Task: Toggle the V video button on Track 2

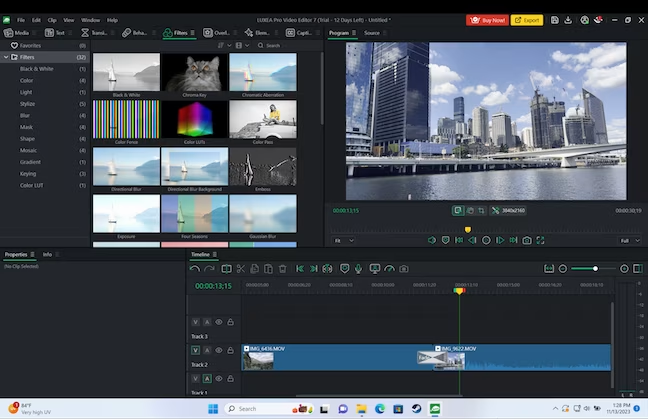Action: click(x=196, y=351)
